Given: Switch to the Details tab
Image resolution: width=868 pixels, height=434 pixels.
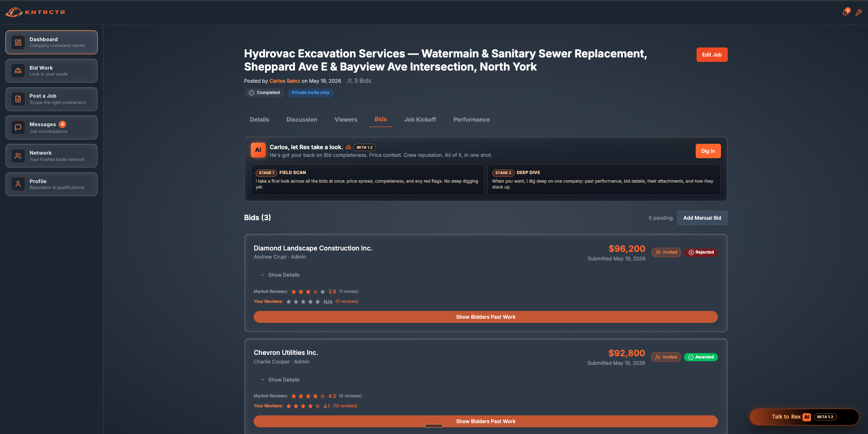Looking at the screenshot, I should click(260, 120).
